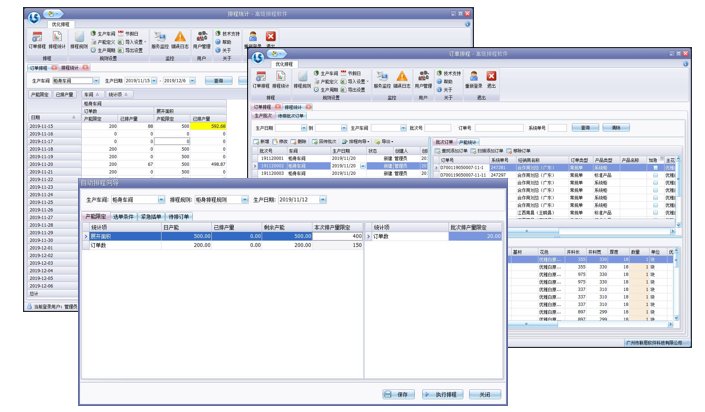Image resolution: width=705 pixels, height=412 pixels.
Task: Click the 用户管理 icon in the front window
Action: [426, 75]
